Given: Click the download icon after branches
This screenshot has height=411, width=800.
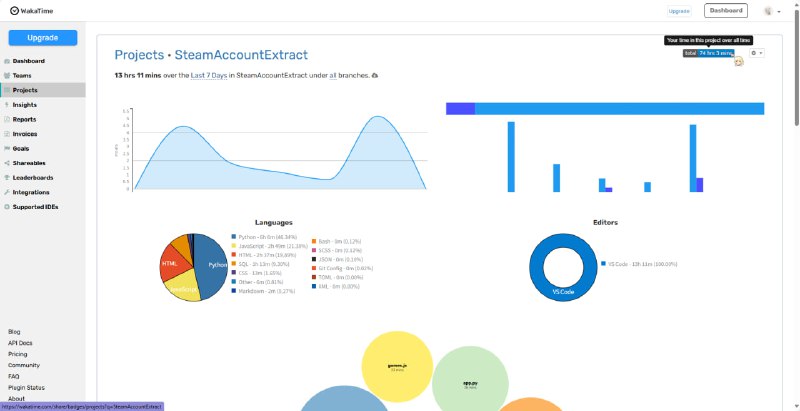Looking at the screenshot, I should pyautogui.click(x=375, y=75).
